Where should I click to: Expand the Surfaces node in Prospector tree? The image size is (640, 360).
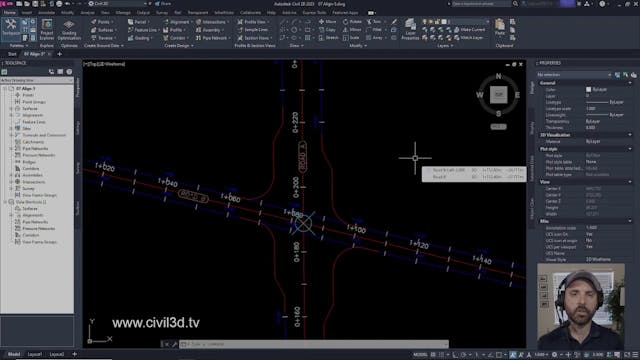11,109
